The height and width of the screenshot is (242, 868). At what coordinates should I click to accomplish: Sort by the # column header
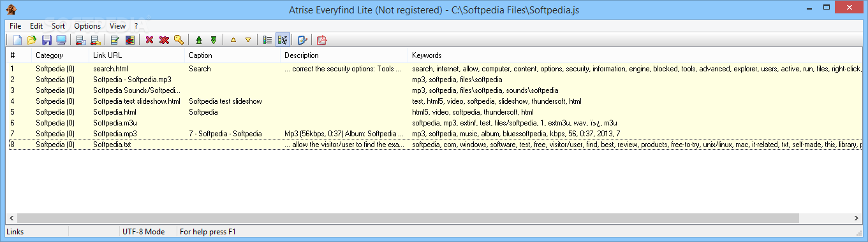[18, 55]
